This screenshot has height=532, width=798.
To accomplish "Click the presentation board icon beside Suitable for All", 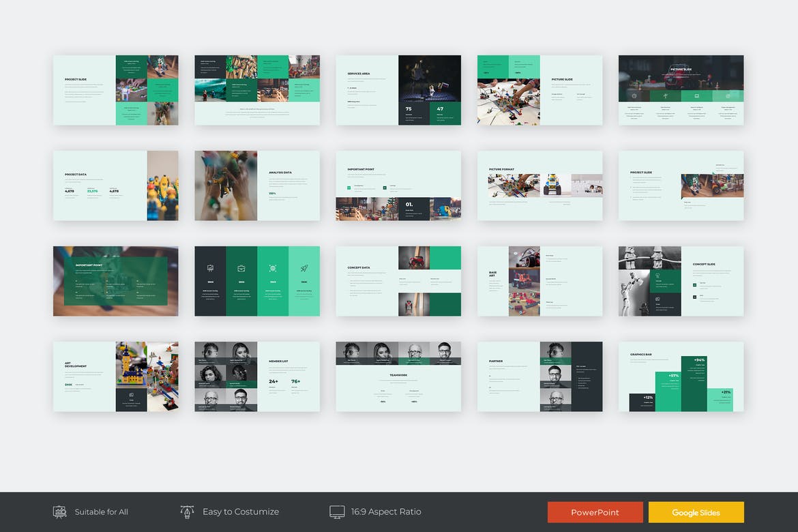I will coord(60,512).
